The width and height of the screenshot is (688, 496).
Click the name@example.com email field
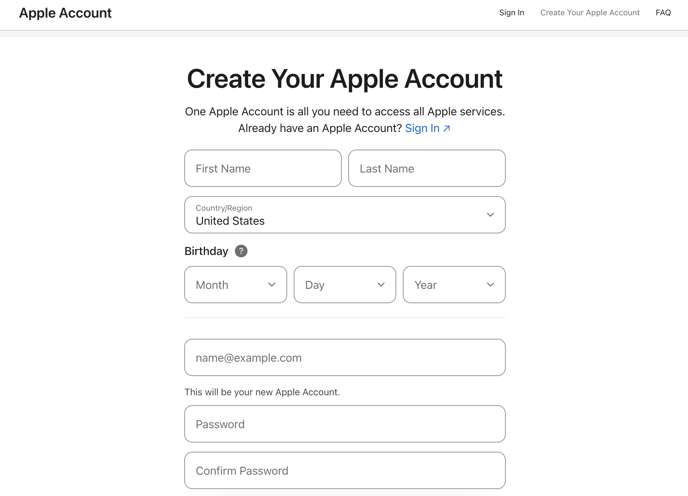click(345, 357)
